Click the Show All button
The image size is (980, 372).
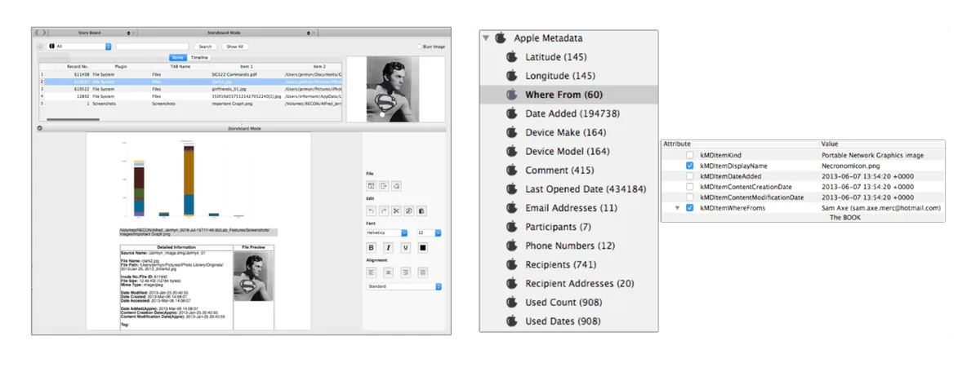pyautogui.click(x=234, y=46)
